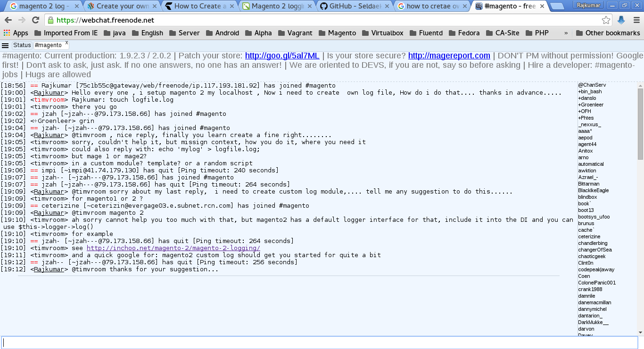Open the Other bookmarks folder

[x=608, y=33]
